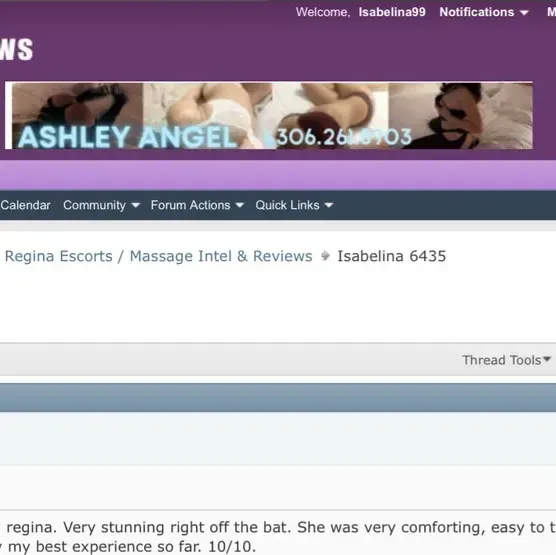Open the Calendar menu item
556x555 pixels.
point(26,205)
